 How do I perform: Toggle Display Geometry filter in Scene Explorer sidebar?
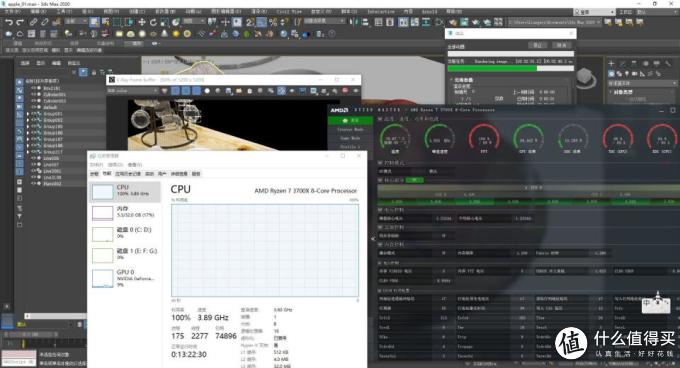coord(19,82)
